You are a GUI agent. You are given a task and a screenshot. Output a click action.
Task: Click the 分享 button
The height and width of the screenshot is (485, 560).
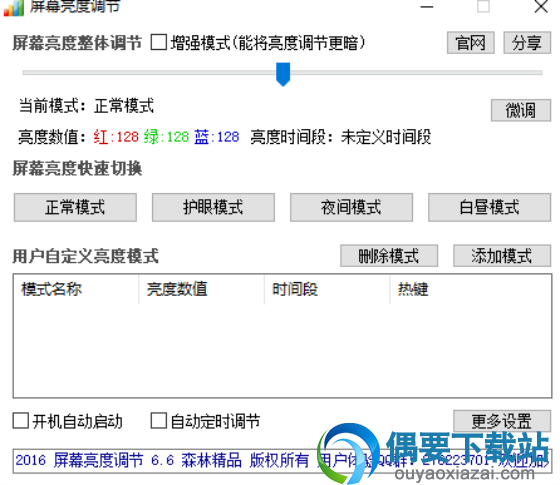point(527,42)
